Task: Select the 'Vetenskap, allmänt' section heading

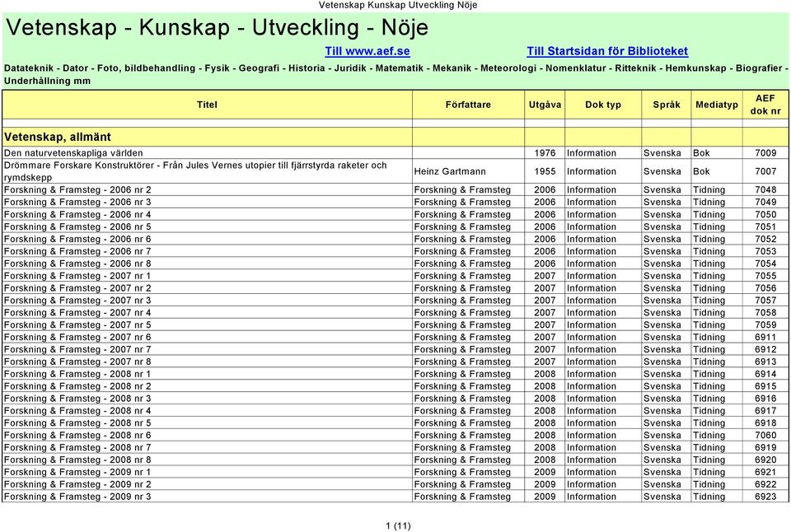Action: pos(58,137)
